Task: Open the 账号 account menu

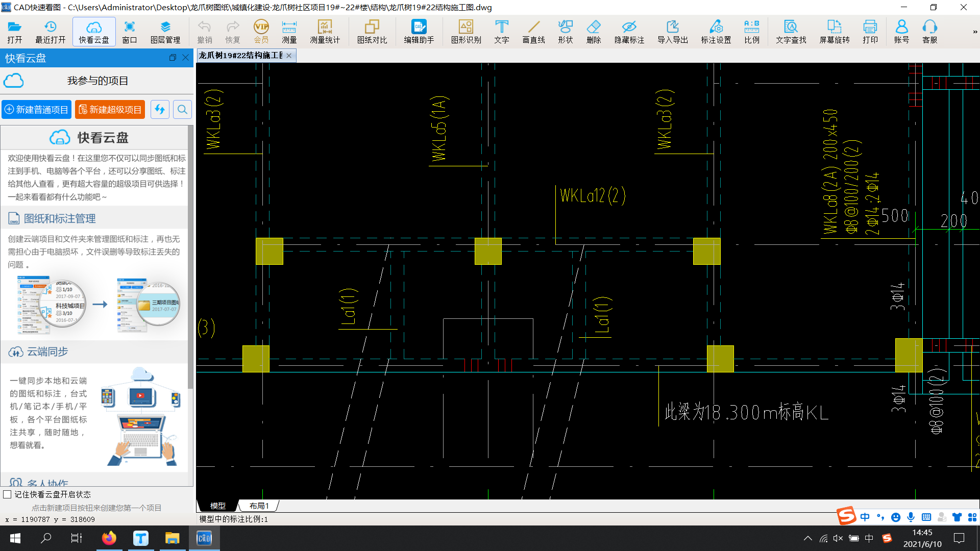Action: 902,32
